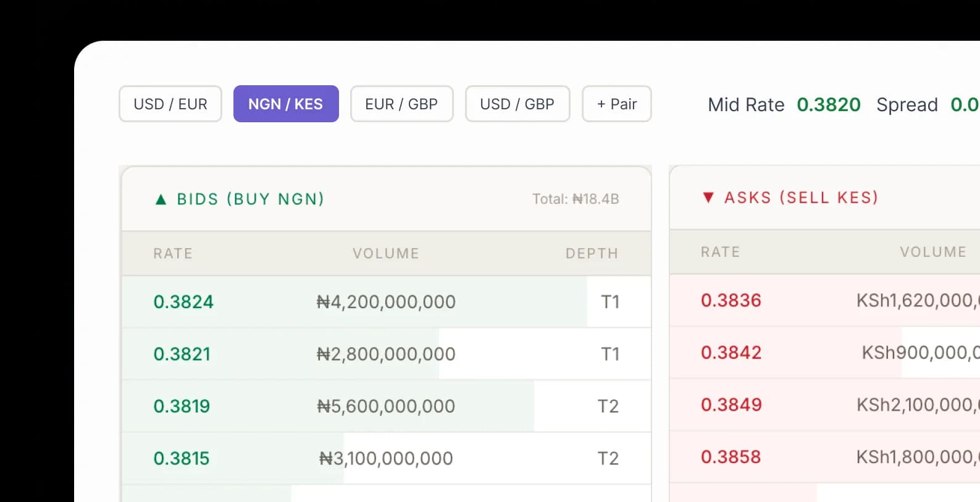980x502 pixels.
Task: Click the Total: ₦18.4B label
Action: (x=576, y=199)
